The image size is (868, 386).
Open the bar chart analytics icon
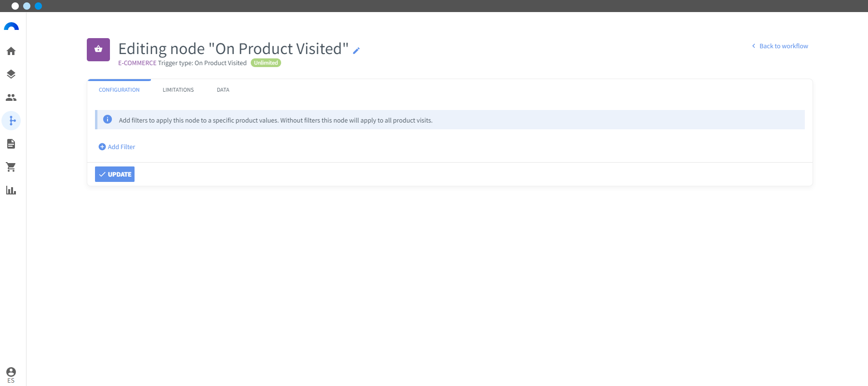click(11, 190)
